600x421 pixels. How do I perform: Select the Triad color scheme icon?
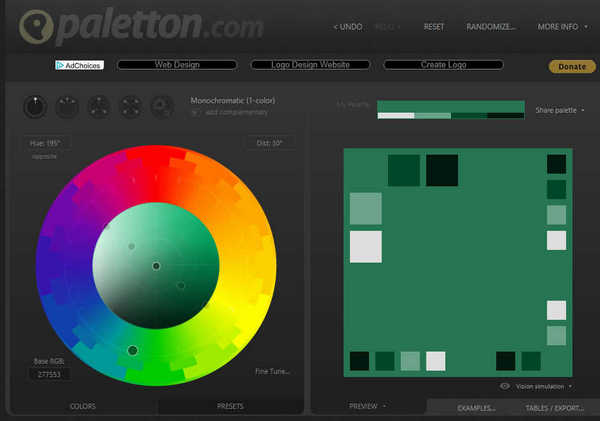tap(100, 105)
